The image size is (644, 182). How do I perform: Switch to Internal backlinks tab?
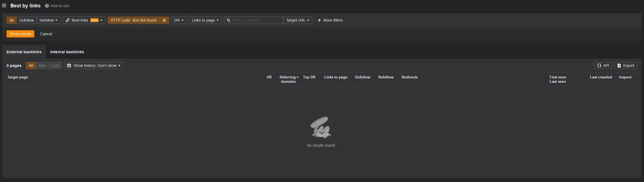(x=67, y=52)
